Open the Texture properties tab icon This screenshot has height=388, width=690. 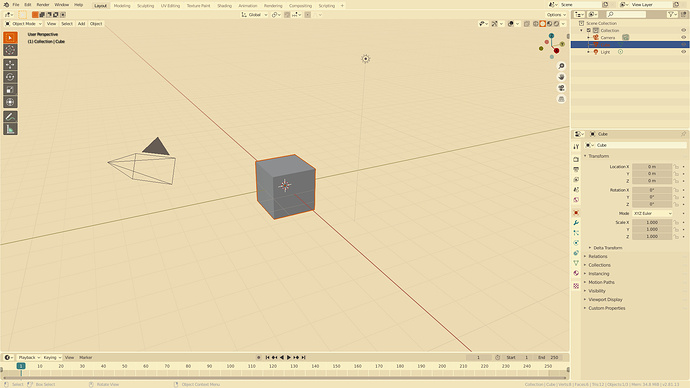576,286
